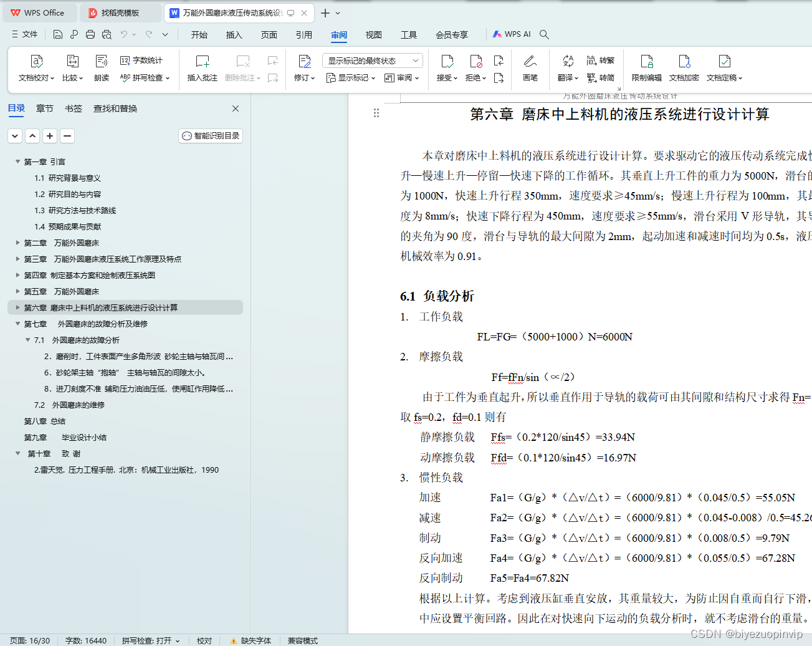
Task: Click 文档定稿 finalize document icon
Action: [724, 61]
